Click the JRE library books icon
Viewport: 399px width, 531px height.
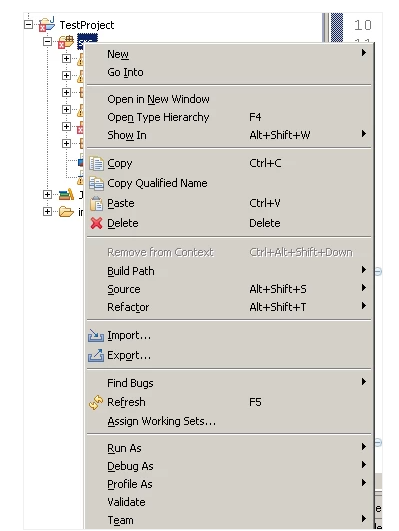pyautogui.click(x=66, y=194)
